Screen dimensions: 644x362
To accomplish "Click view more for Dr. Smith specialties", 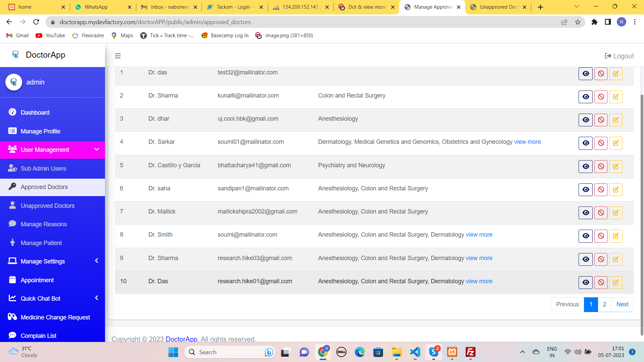I will pyautogui.click(x=479, y=235).
